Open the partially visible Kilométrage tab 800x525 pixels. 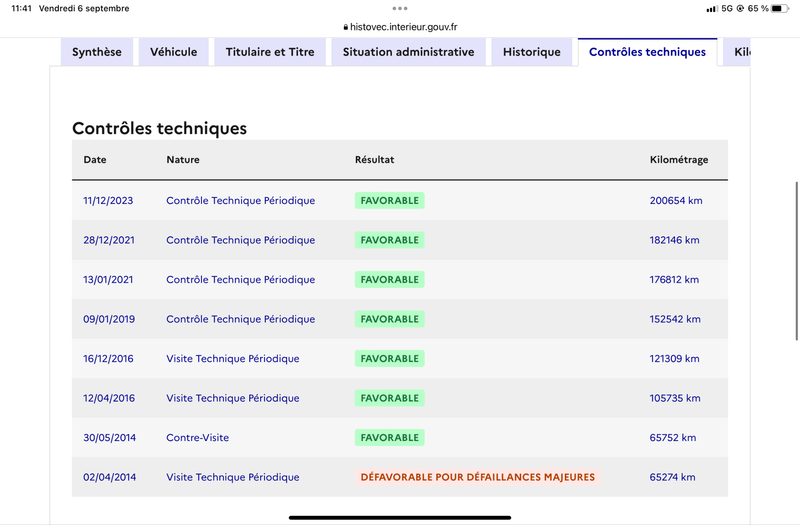tap(737, 52)
